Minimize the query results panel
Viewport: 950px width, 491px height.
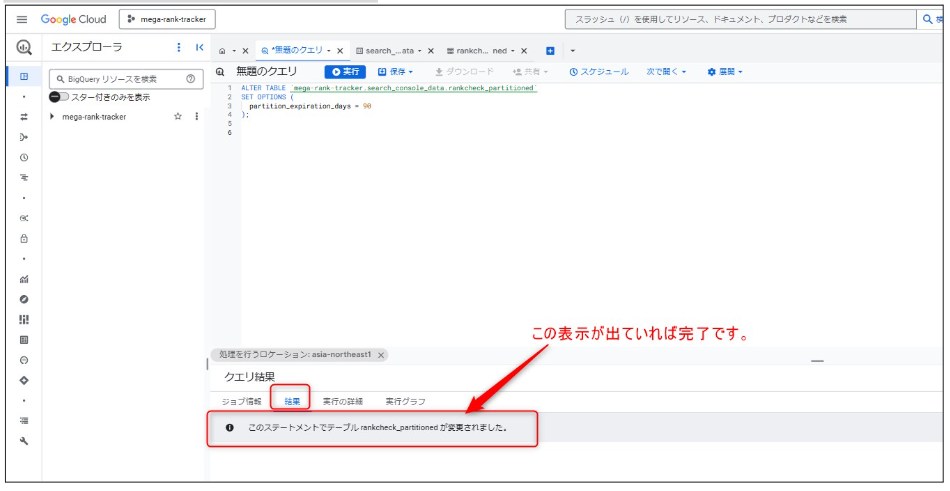click(x=817, y=361)
